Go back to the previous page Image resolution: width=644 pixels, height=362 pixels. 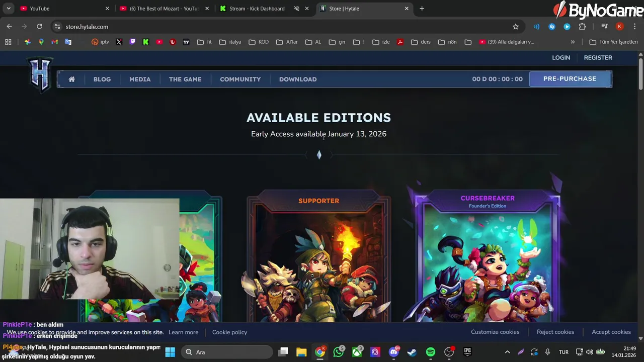click(x=9, y=27)
